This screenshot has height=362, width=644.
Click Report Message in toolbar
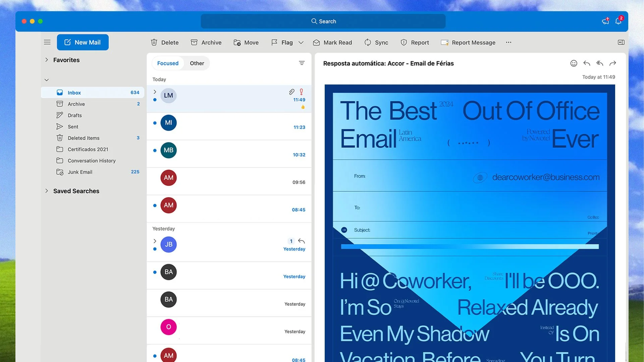click(468, 42)
